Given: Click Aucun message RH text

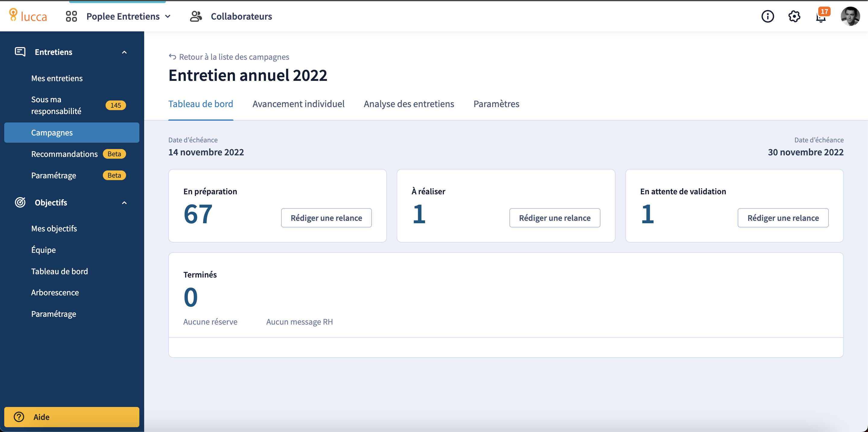Looking at the screenshot, I should click(299, 322).
